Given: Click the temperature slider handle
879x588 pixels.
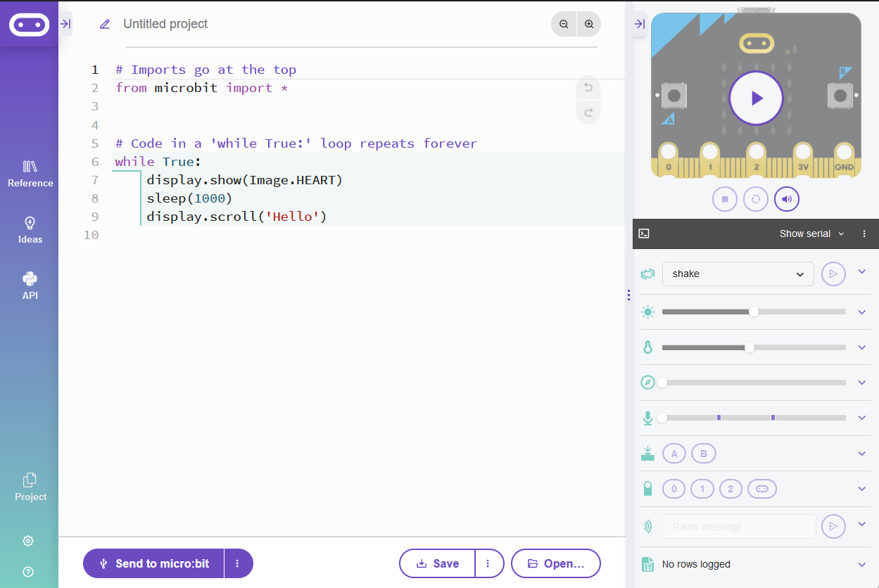Looking at the screenshot, I should [750, 347].
